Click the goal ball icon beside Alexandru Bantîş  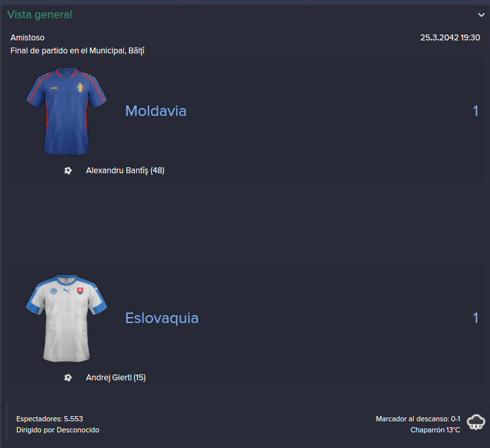68,171
